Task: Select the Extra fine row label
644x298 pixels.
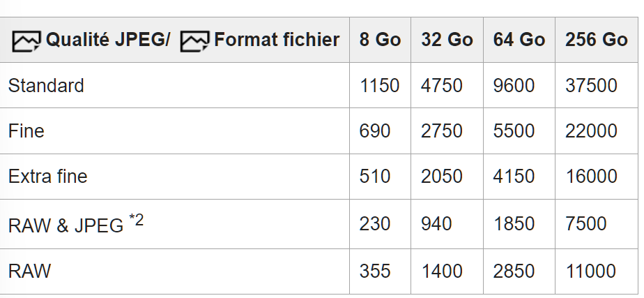Action: 48,177
